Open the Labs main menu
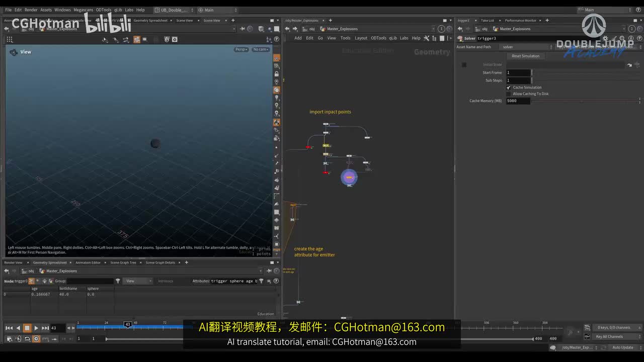 [x=129, y=10]
